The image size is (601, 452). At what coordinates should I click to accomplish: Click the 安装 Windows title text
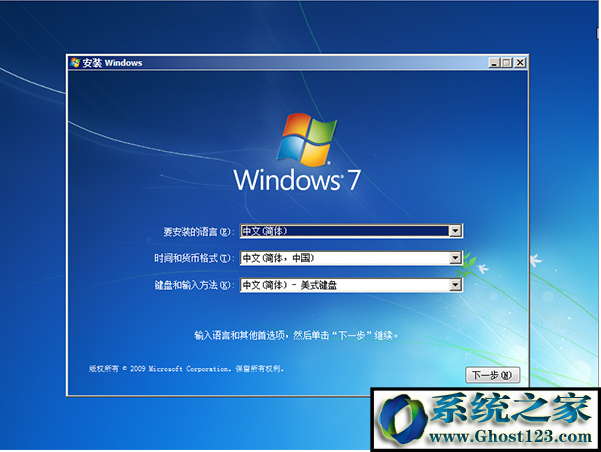click(x=112, y=63)
